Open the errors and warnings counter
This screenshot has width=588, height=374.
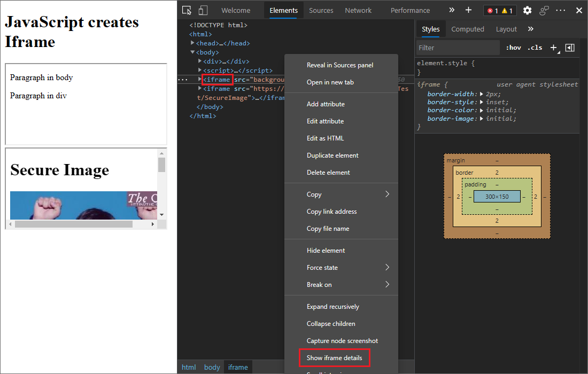[500, 11]
